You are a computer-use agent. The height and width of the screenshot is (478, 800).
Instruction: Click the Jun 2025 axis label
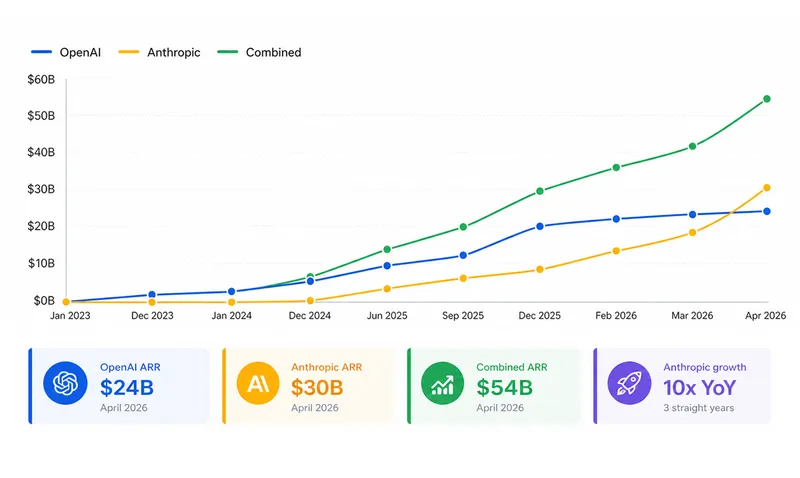coord(387,316)
